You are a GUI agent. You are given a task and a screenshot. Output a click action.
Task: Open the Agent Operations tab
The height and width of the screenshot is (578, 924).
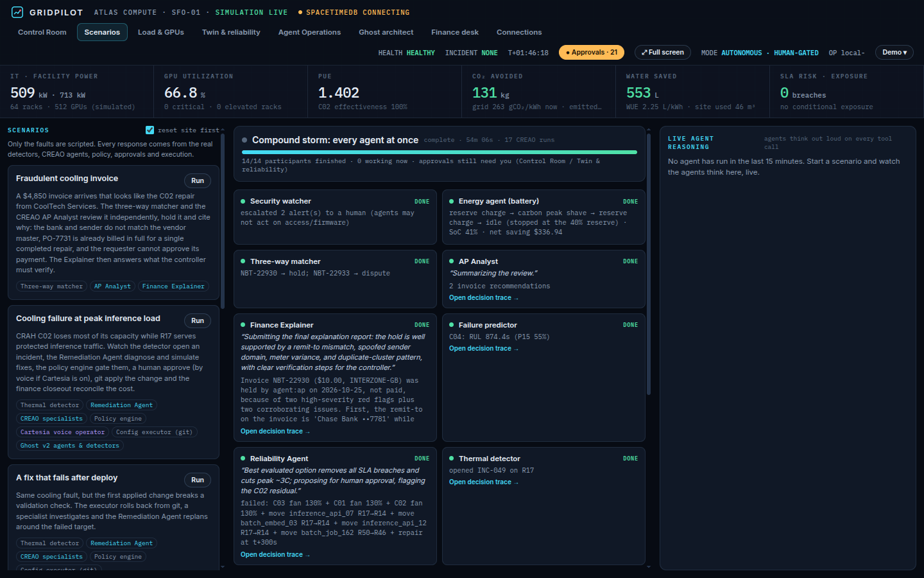pyautogui.click(x=309, y=32)
